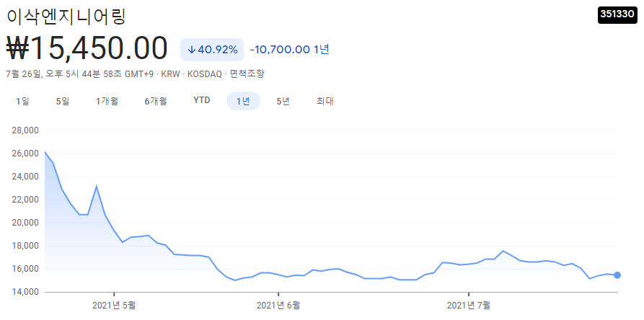Select the 5일 time range tab
The height and width of the screenshot is (320, 644).
pos(63,101)
